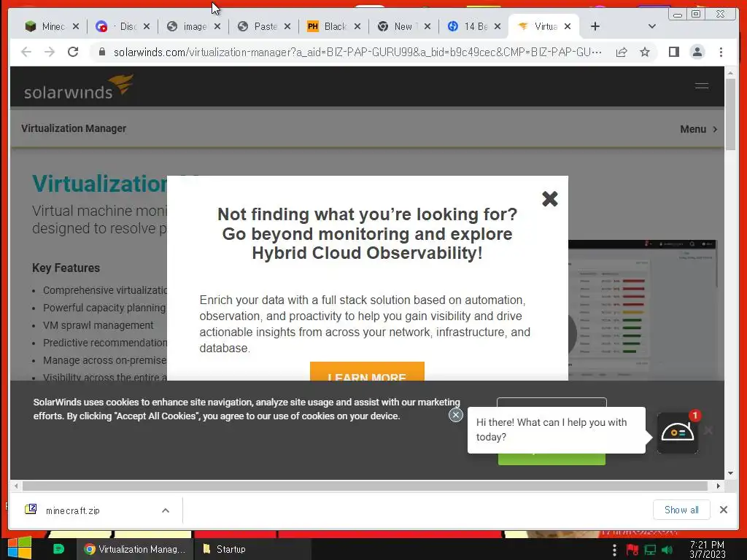
Task: Click Show all downloads
Action: tap(681, 510)
